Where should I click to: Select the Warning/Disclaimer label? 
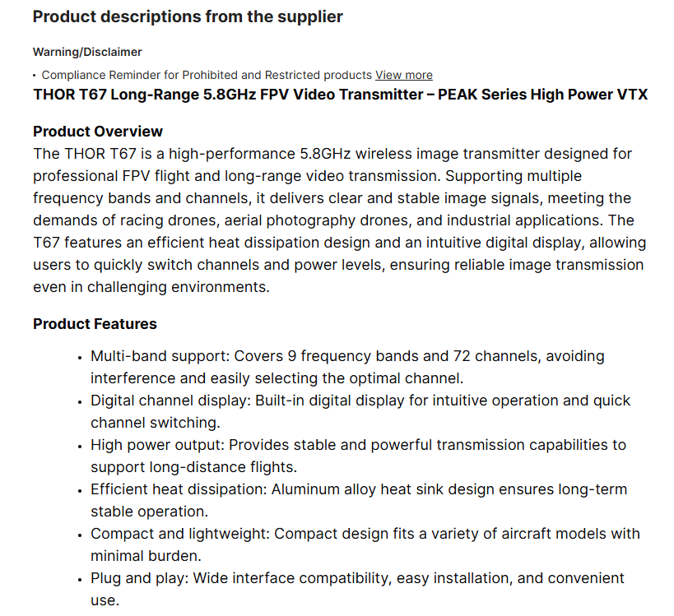(87, 52)
